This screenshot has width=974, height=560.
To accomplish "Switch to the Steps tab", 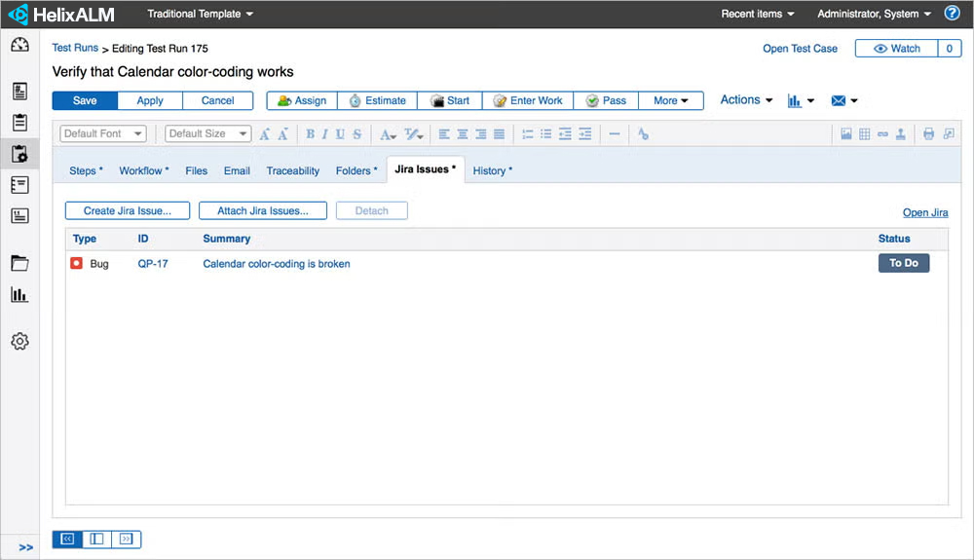I will tap(86, 170).
